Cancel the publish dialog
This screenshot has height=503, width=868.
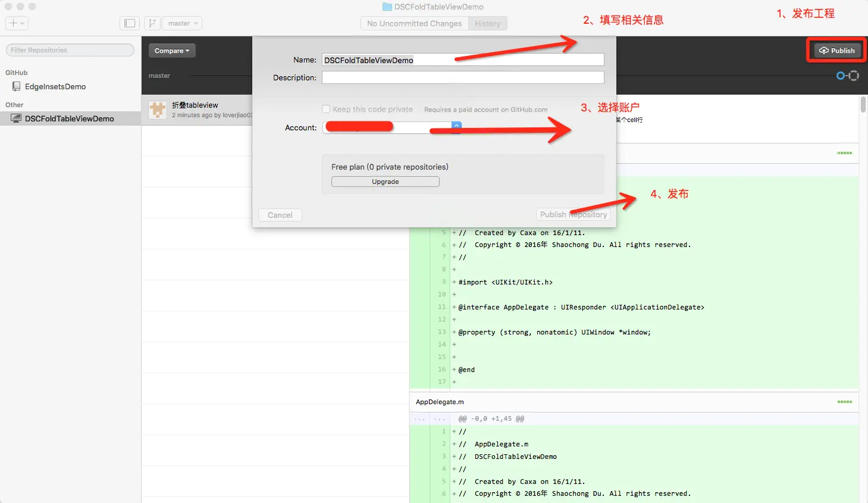[280, 215]
